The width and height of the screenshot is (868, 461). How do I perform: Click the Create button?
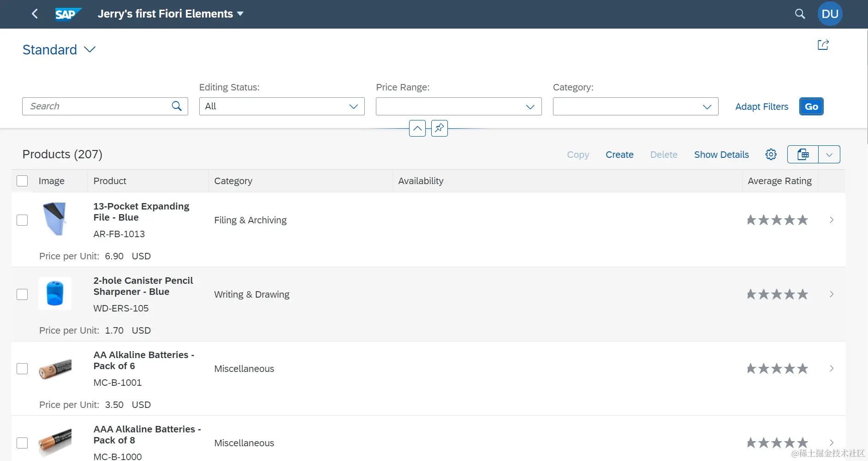pyautogui.click(x=619, y=155)
